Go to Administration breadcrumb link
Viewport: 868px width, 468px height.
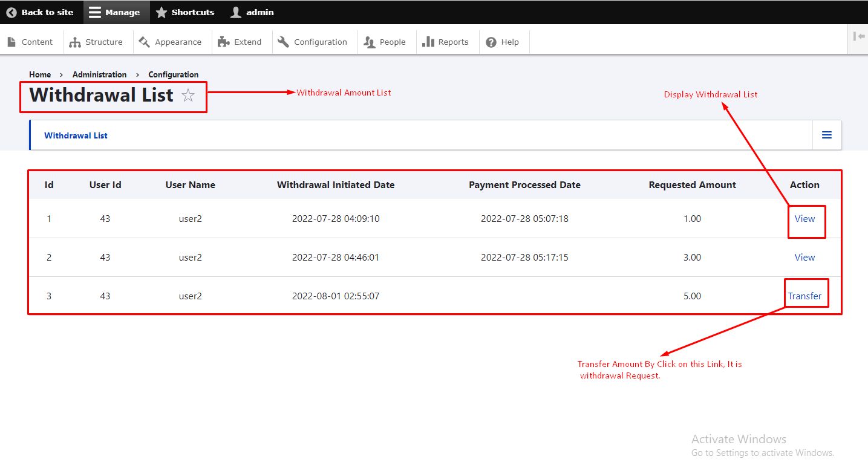click(100, 74)
